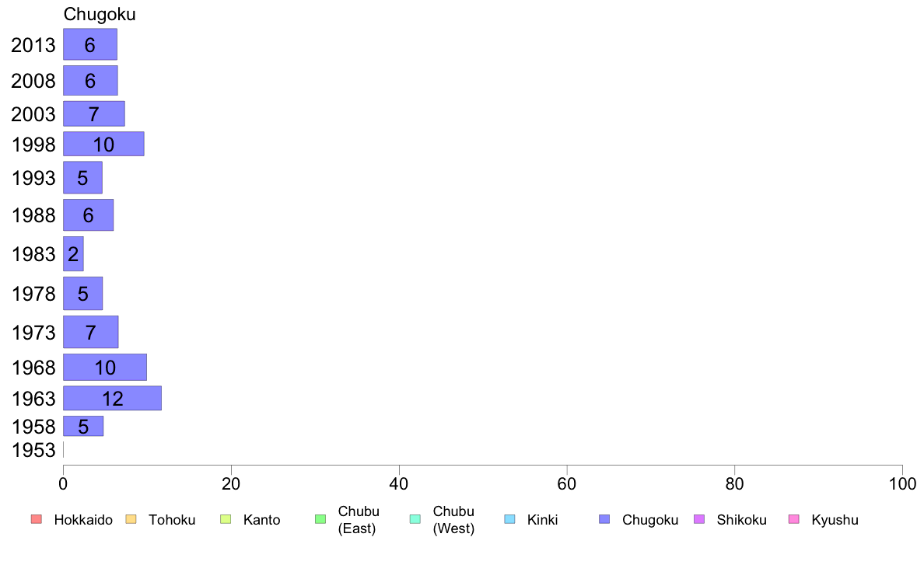Click the Shikoku legend color swatch
Screen dimensions: 924x572
pos(699,519)
